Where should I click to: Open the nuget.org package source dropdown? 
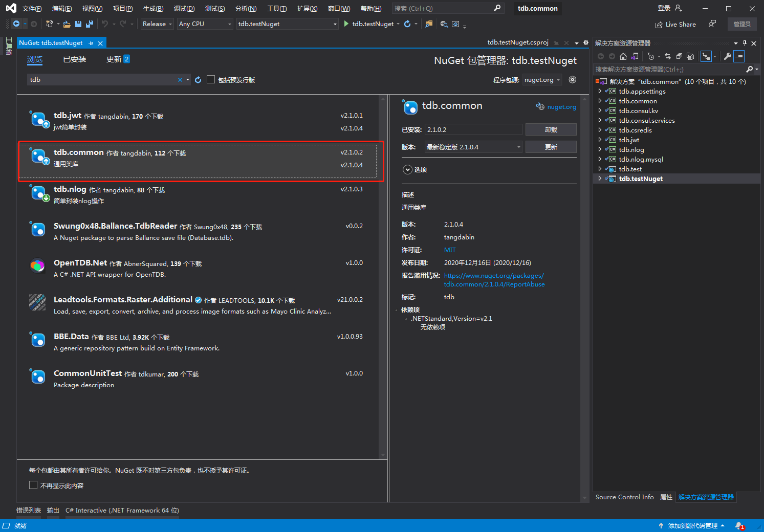(x=542, y=80)
